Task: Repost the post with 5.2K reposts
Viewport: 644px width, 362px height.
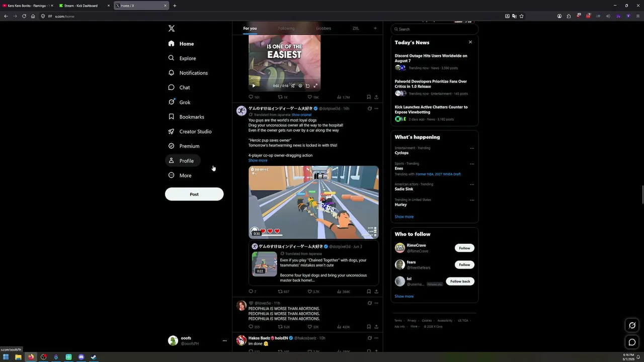Action: tap(284, 327)
